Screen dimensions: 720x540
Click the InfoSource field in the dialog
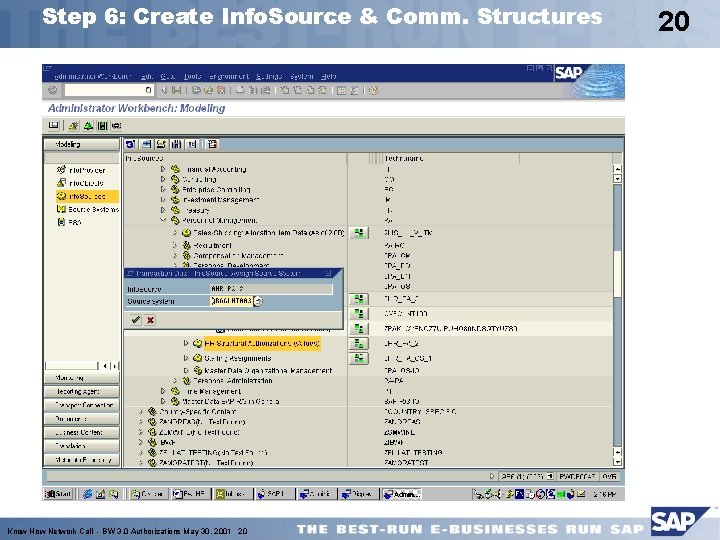[271, 289]
